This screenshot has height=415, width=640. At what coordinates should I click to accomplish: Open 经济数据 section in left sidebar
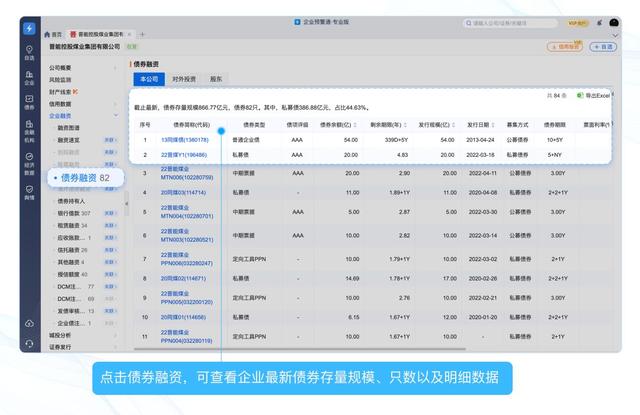point(29,164)
